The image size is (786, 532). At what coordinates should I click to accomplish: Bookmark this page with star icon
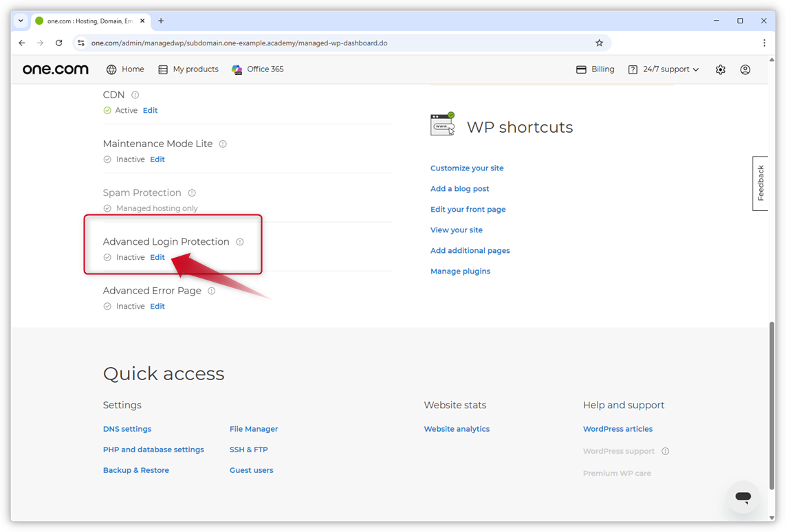click(x=599, y=43)
